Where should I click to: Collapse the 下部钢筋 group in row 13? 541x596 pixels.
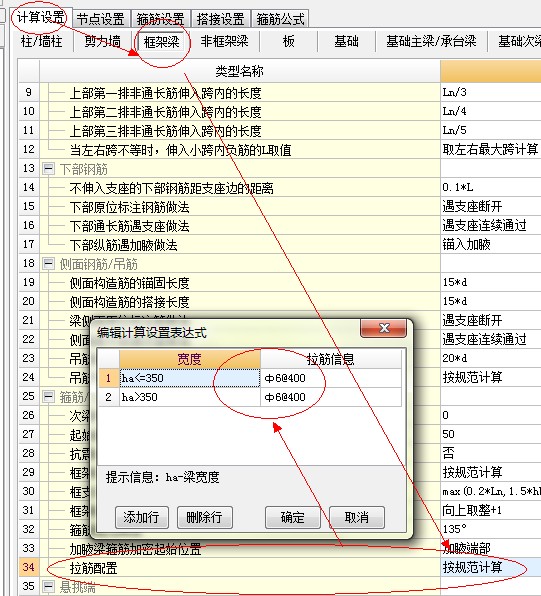(x=48, y=168)
